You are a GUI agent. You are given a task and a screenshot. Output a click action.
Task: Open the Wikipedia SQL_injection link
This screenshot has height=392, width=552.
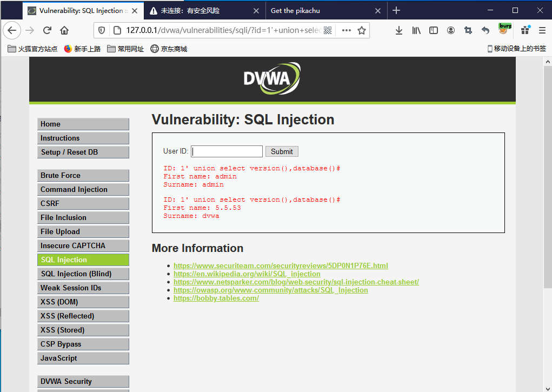pos(247,274)
